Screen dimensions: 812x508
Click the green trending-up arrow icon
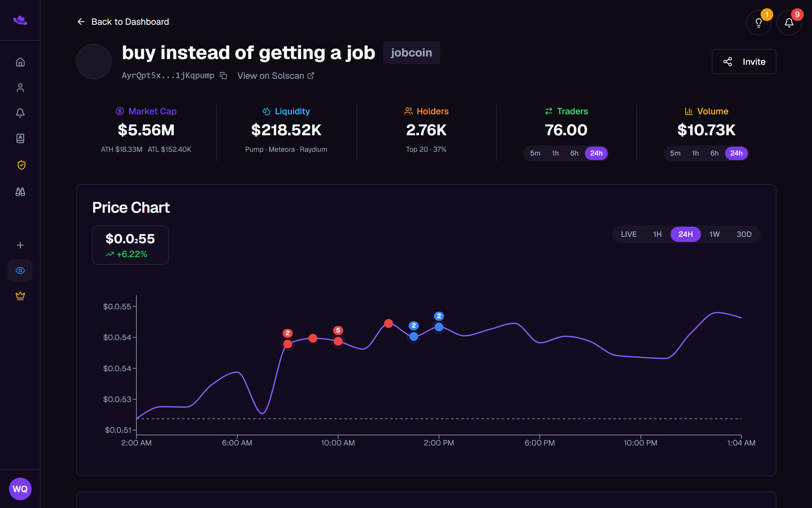pyautogui.click(x=110, y=254)
